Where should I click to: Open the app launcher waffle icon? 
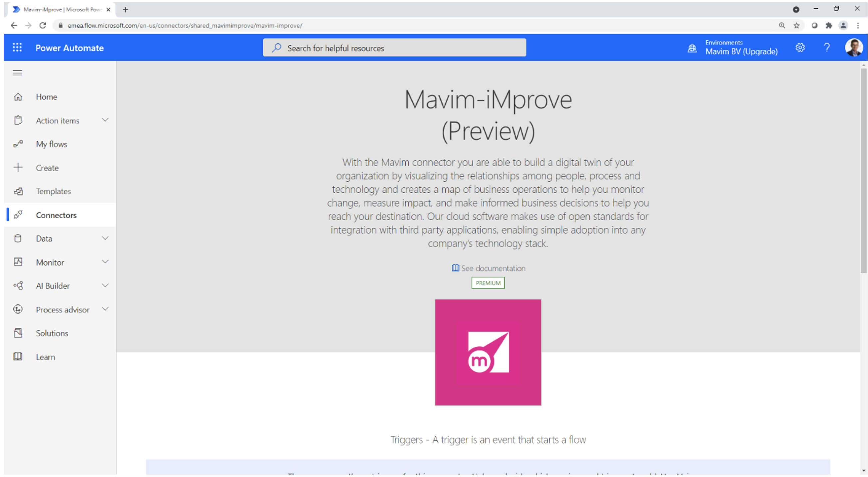point(17,48)
